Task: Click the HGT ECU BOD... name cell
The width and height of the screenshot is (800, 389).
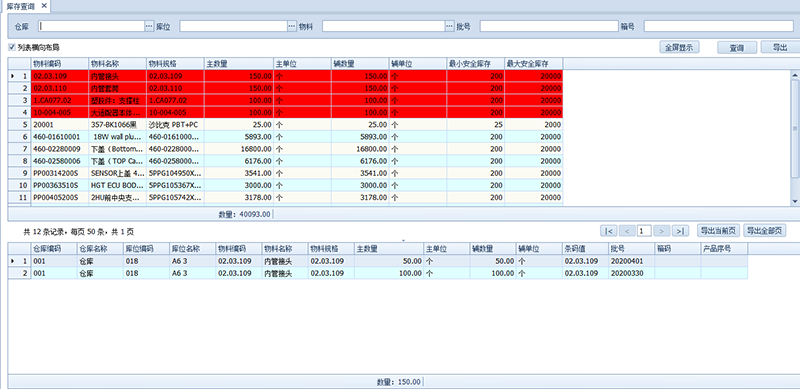Action: coord(117,185)
